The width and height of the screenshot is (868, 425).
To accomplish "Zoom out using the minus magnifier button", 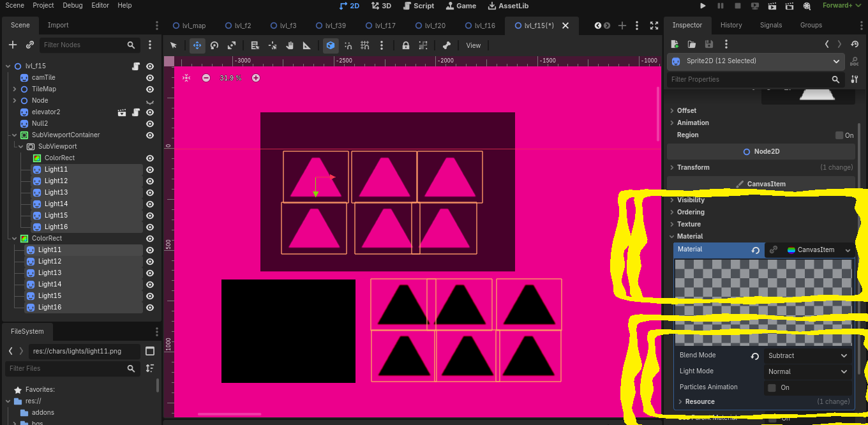I will [206, 78].
